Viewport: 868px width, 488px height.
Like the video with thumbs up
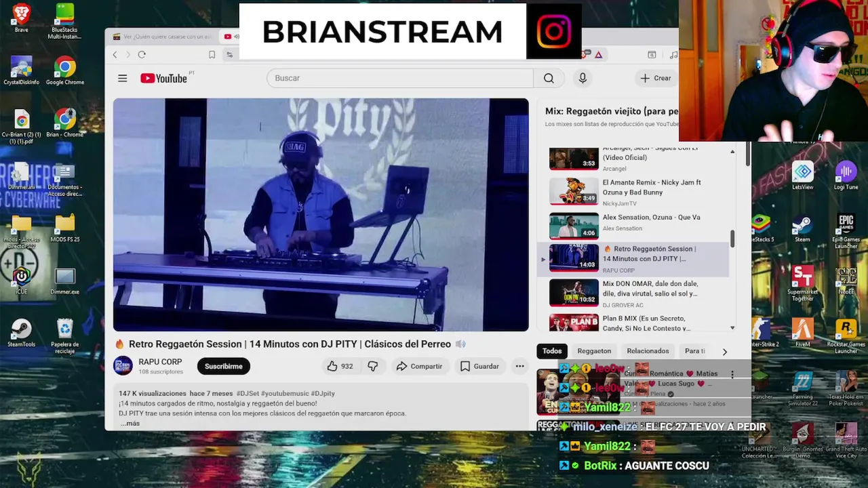340,366
